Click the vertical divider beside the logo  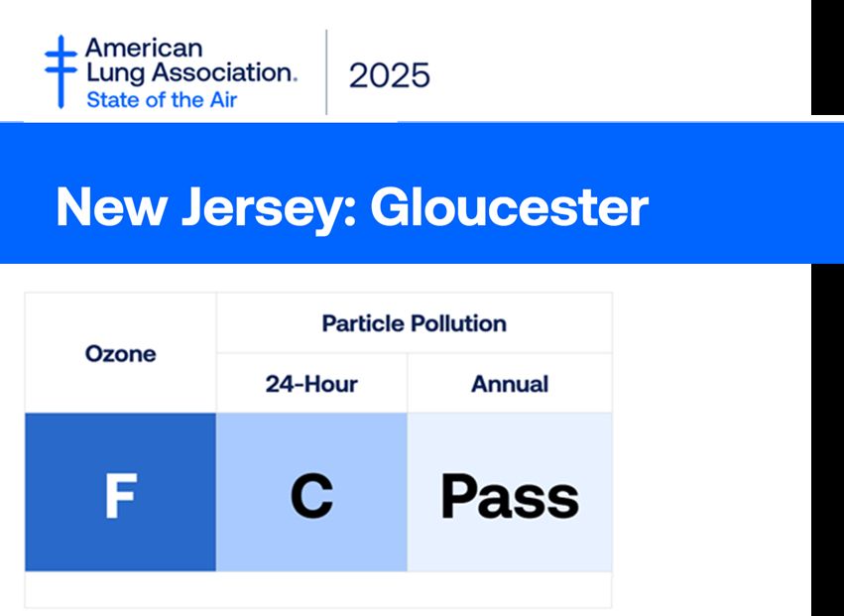coord(326,72)
